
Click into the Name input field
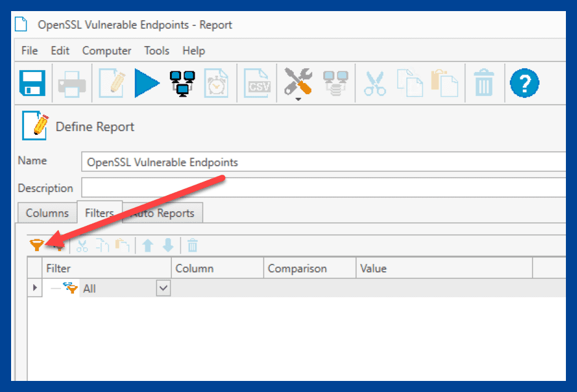tap(323, 162)
